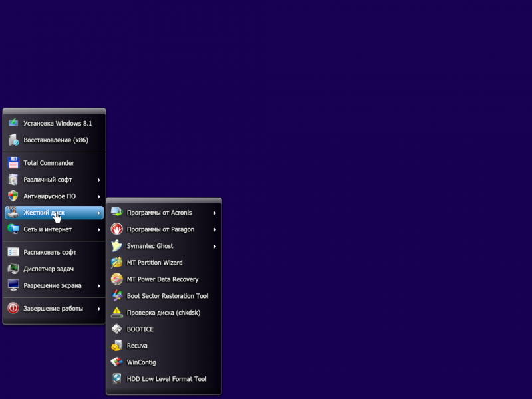The height and width of the screenshot is (399, 532).
Task: Click the Антивирусное ПО shield icon
Action: pyautogui.click(x=13, y=196)
